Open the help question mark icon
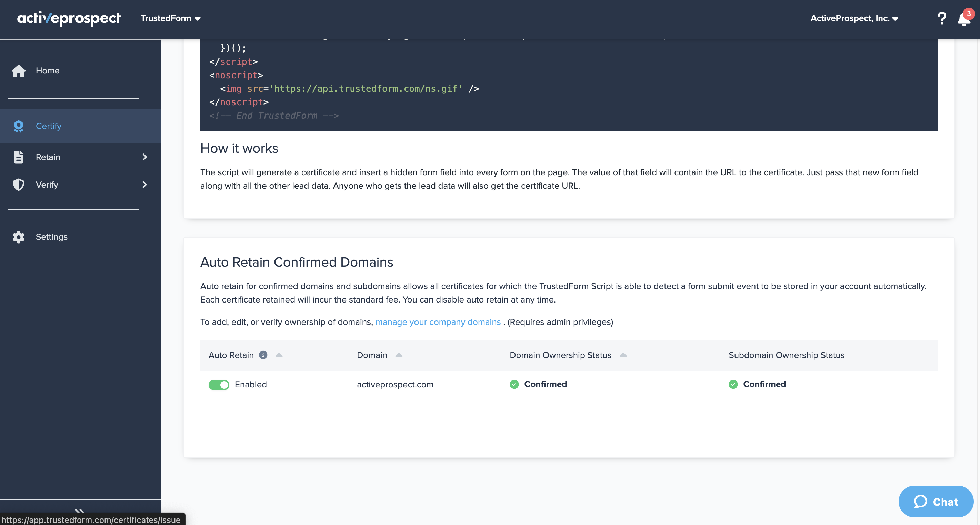 point(942,18)
